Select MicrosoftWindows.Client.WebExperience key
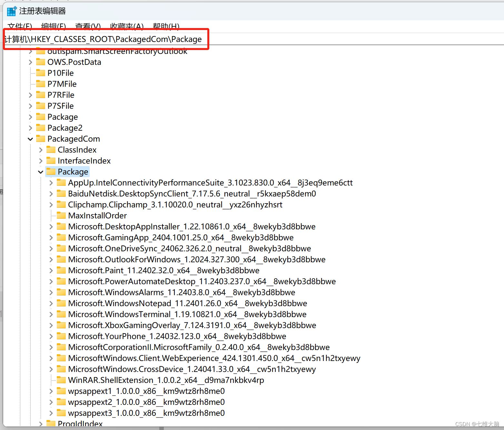Screen dimensions: 504x430 pyautogui.click(x=214, y=358)
